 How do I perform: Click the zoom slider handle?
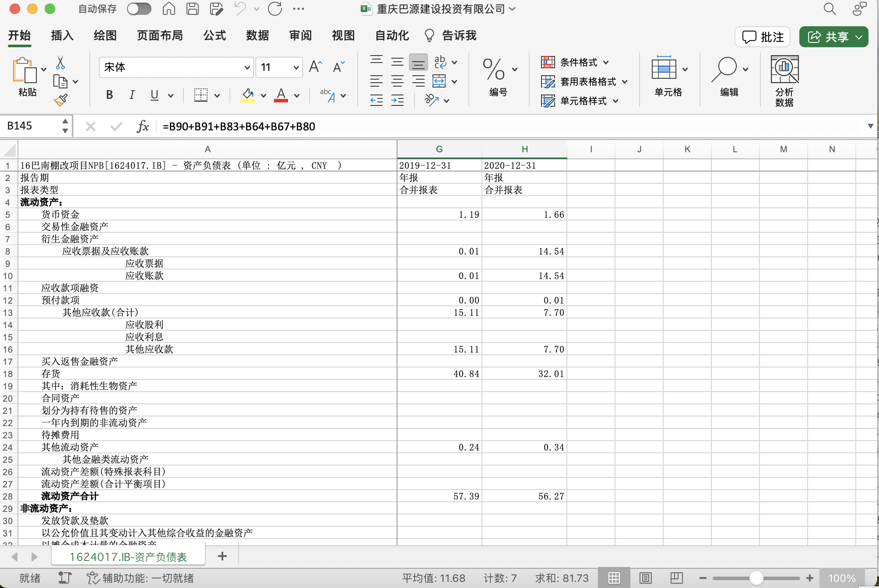click(756, 578)
